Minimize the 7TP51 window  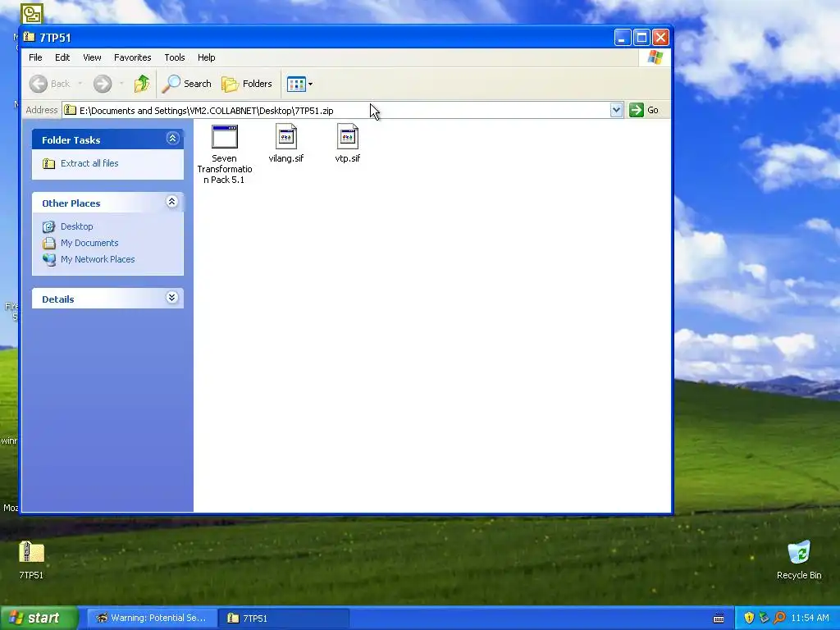622,38
